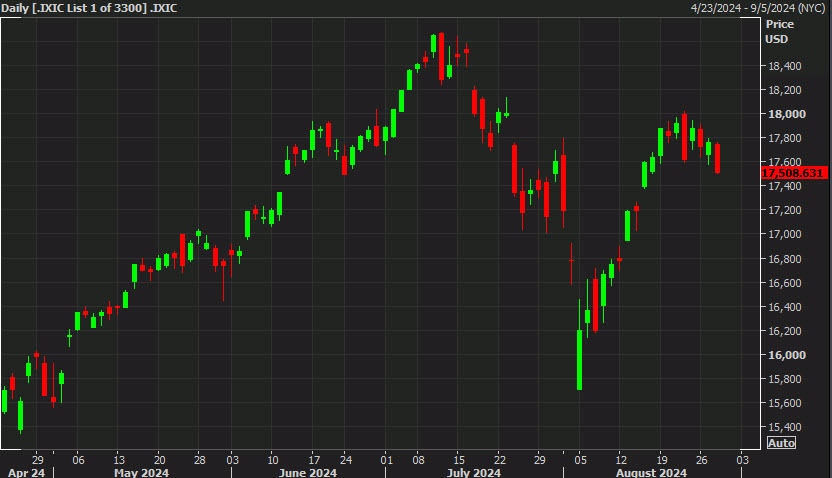Click the date tick label 19 in August
The width and height of the screenshot is (832, 478).
(x=661, y=459)
